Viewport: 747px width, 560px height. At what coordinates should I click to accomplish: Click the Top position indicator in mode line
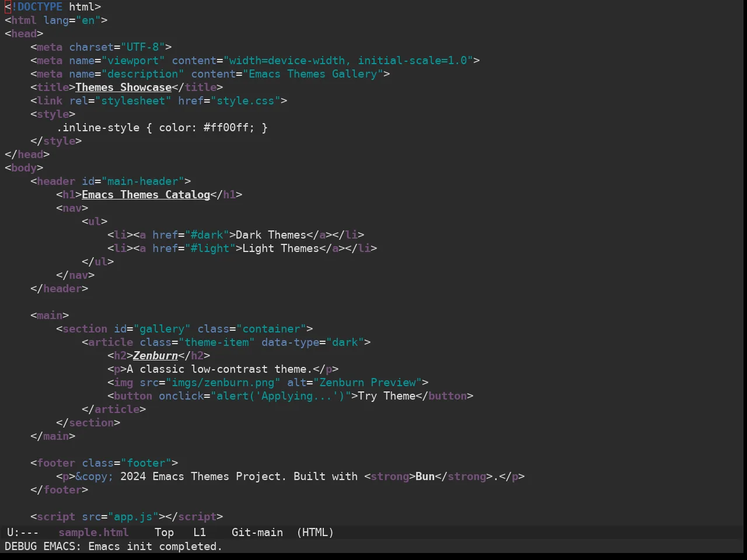click(x=164, y=533)
